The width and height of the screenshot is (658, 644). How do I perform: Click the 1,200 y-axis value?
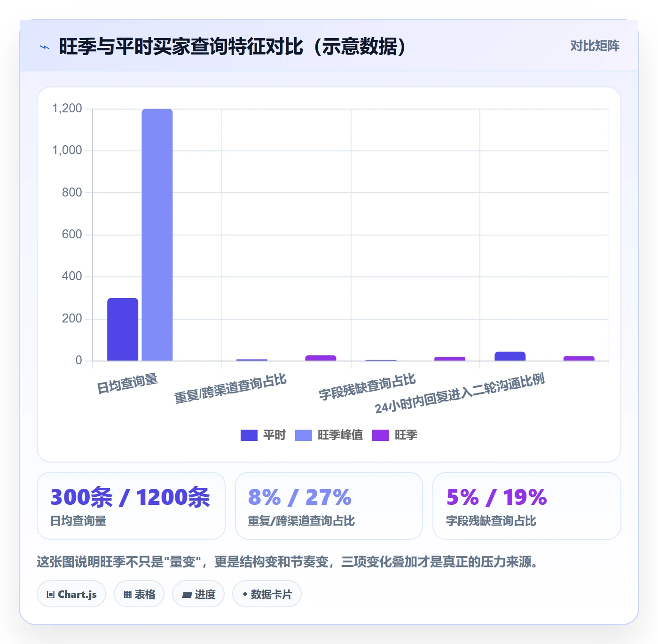coord(67,109)
